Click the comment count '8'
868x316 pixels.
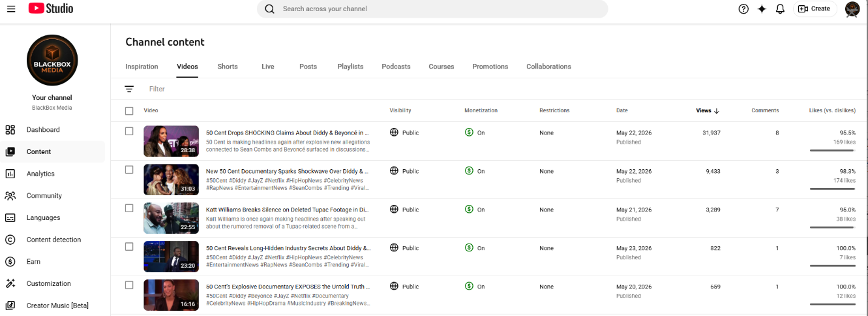[x=777, y=133]
